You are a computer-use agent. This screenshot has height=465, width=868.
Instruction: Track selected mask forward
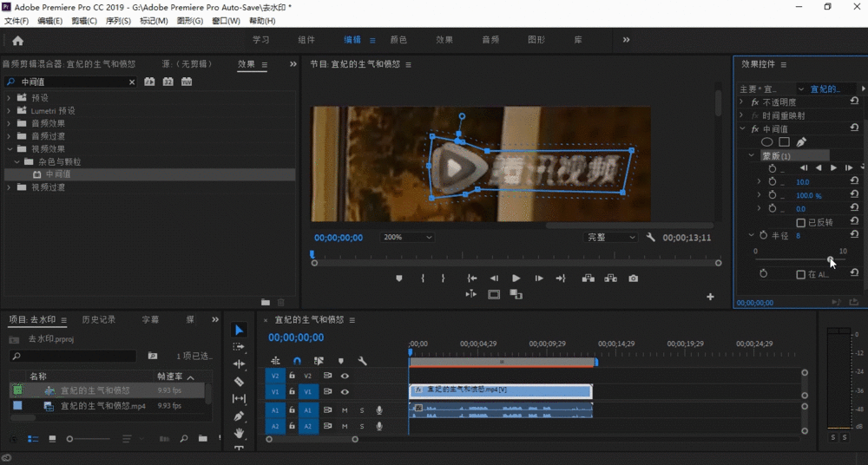[x=833, y=167]
